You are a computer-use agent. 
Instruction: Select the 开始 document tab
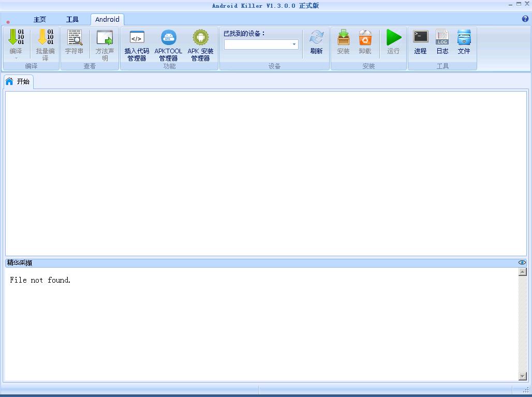coord(19,81)
